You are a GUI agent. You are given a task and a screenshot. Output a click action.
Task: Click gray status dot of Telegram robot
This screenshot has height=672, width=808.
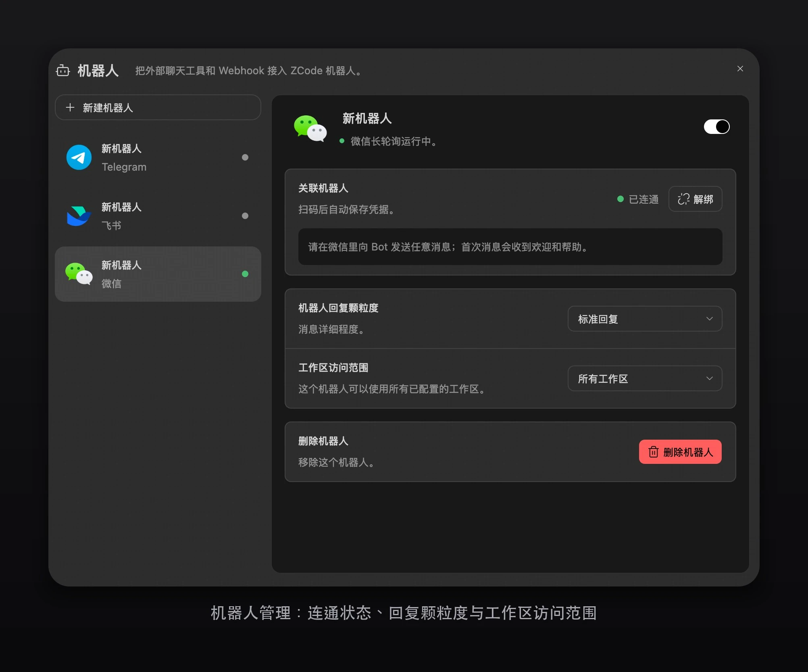pos(245,157)
